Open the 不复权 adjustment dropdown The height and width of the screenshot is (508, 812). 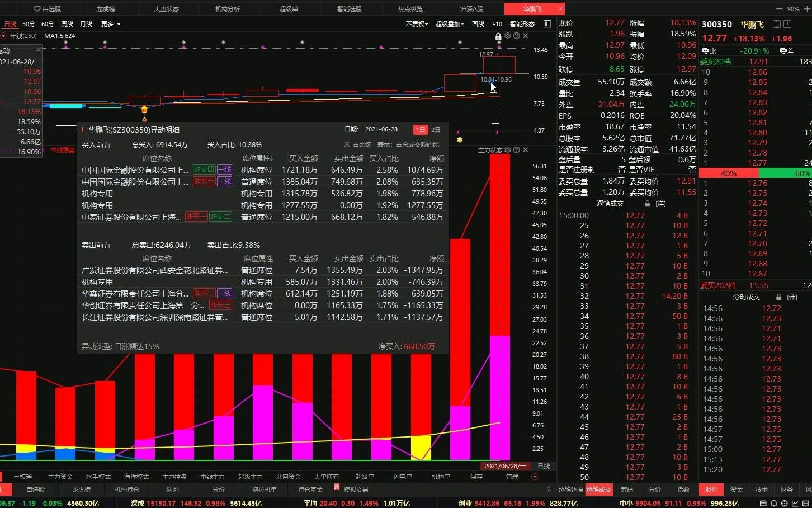click(x=417, y=24)
